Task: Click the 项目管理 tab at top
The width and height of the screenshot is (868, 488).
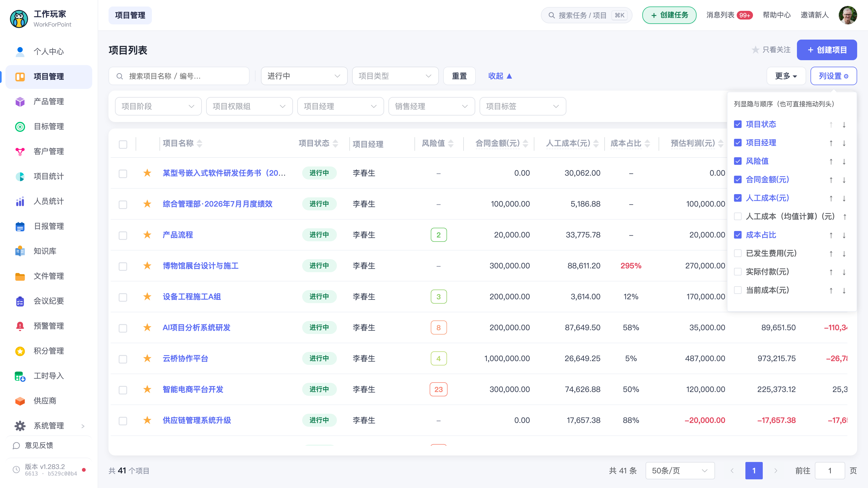Action: click(130, 15)
